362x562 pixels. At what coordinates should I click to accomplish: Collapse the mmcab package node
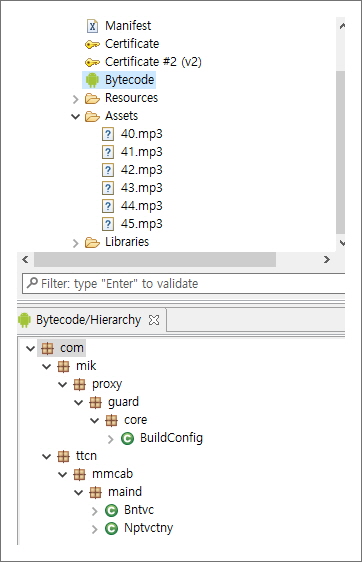[x=62, y=475]
